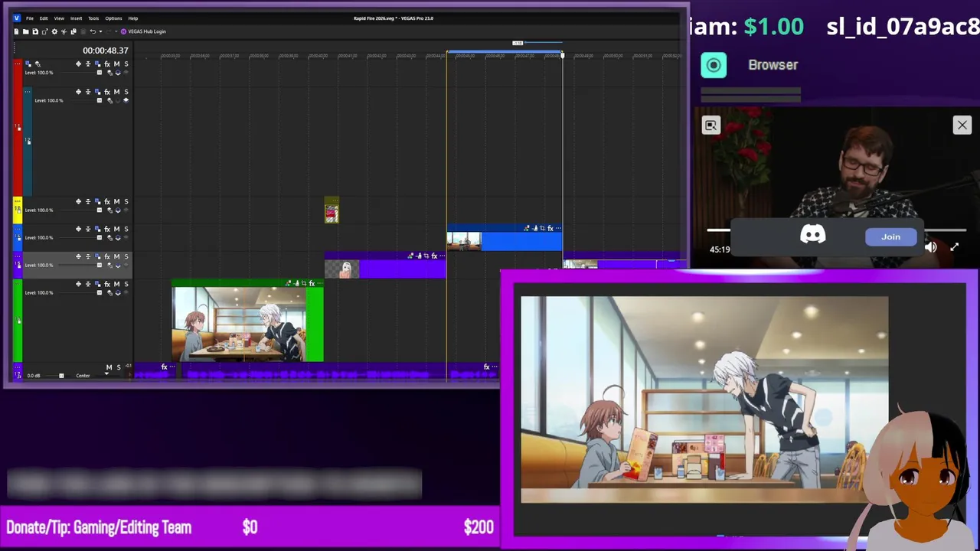Viewport: 980px width, 551px height.
Task: Open more menu on green track header
Action: click(x=18, y=284)
